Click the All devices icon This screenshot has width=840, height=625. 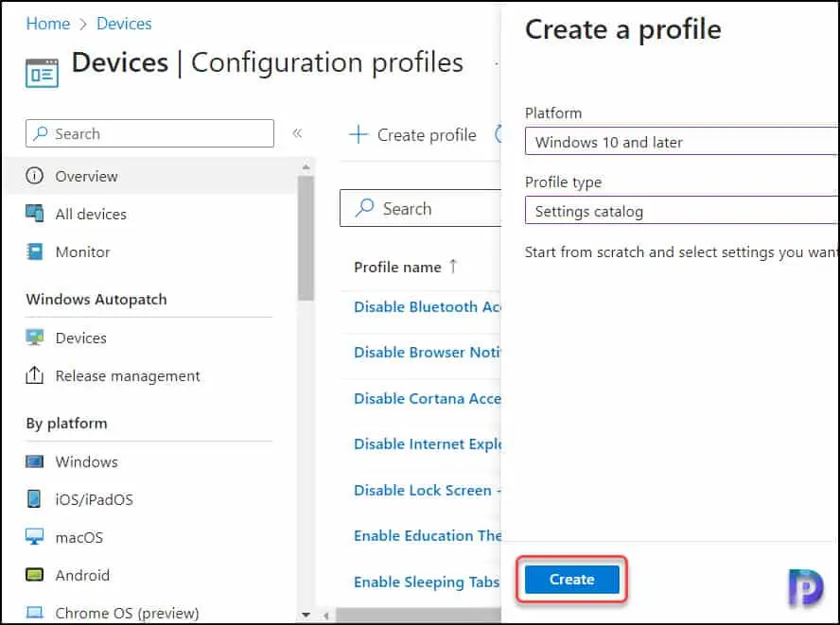35,213
